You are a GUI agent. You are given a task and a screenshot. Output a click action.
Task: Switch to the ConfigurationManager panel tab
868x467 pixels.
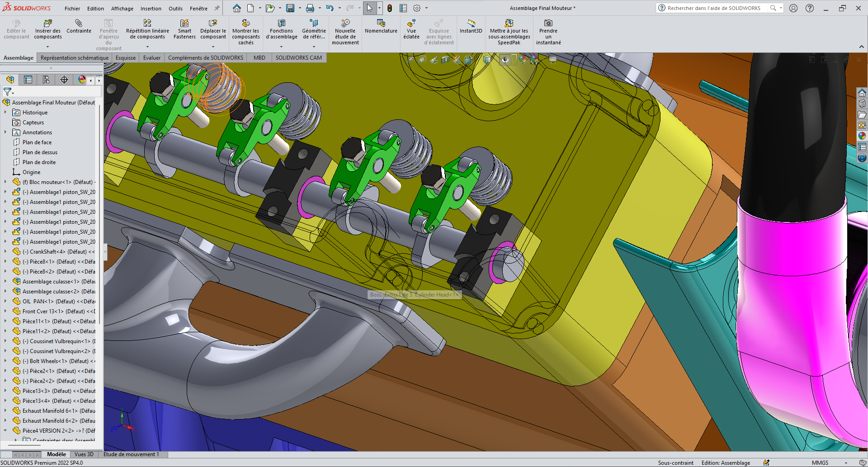46,80
